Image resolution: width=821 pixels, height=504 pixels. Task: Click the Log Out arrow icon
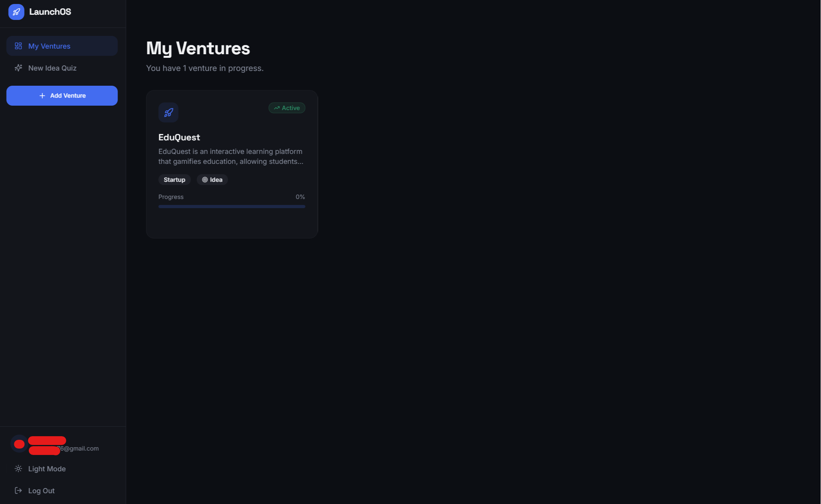click(18, 490)
